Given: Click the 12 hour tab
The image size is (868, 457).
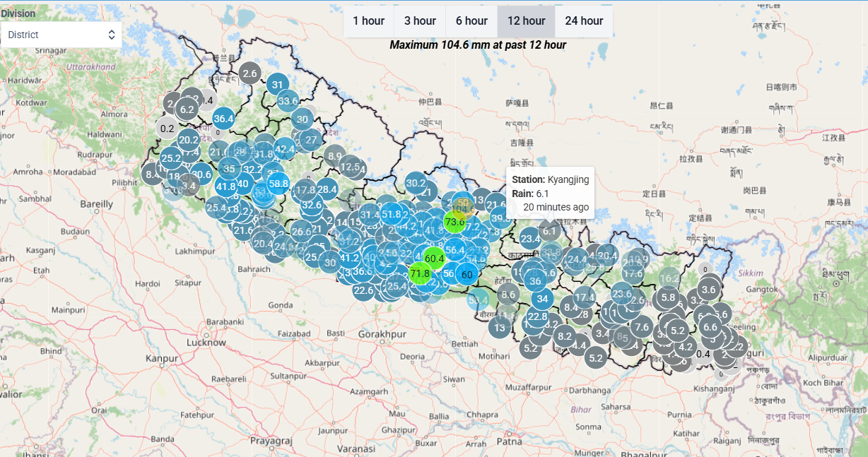Looking at the screenshot, I should [x=526, y=20].
